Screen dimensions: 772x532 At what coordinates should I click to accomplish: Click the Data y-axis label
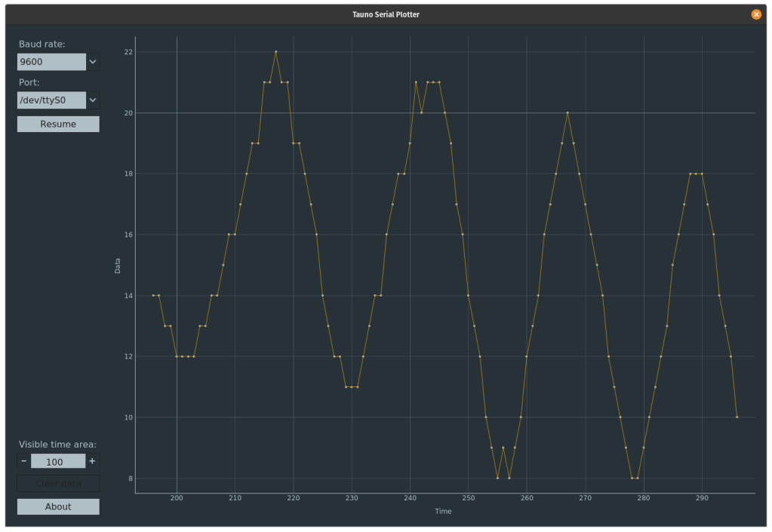pos(117,265)
